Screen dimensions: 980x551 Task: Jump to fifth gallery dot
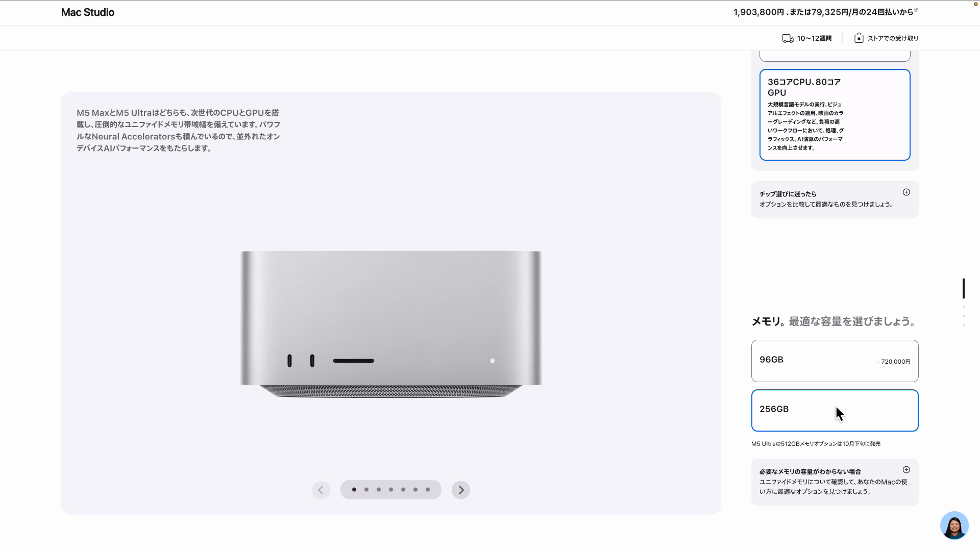pyautogui.click(x=403, y=490)
